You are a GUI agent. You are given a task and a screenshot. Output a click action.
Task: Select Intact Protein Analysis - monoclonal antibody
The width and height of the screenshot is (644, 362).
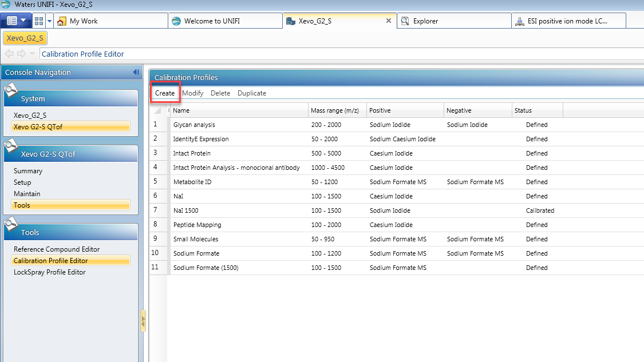click(397, 168)
